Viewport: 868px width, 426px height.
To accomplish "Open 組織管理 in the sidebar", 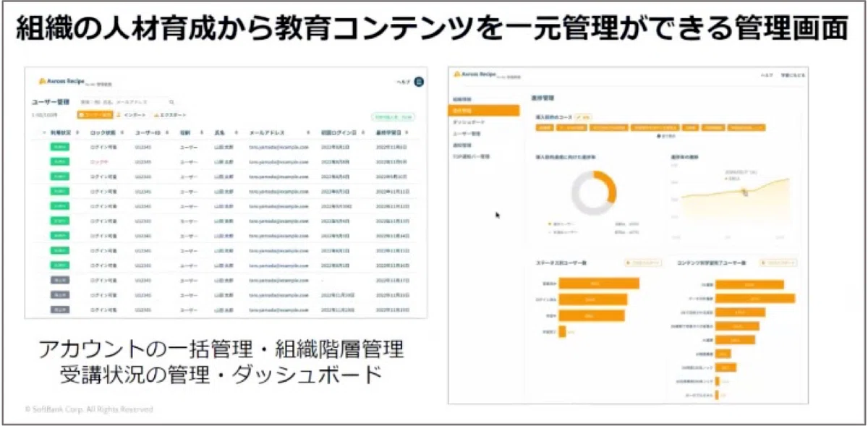I will [461, 98].
